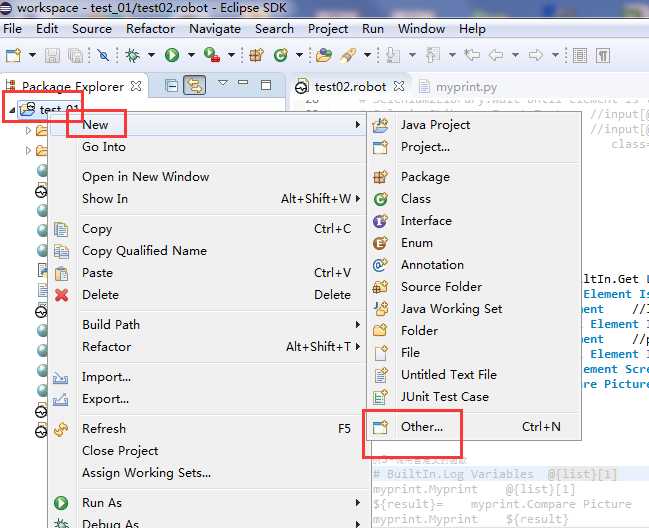
Task: Switch to the test02.robot editor tab
Action: click(x=350, y=86)
